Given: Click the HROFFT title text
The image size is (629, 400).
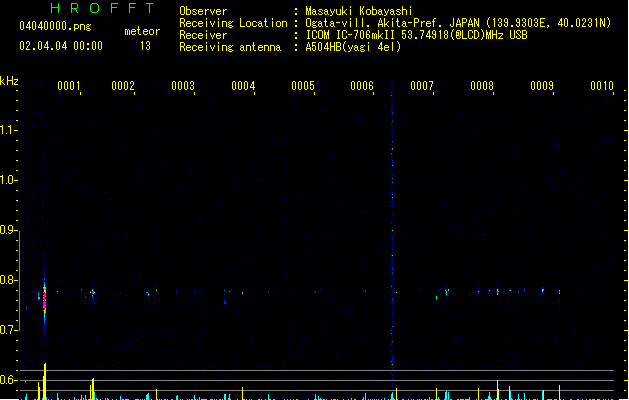Looking at the screenshot, I should pos(103,8).
